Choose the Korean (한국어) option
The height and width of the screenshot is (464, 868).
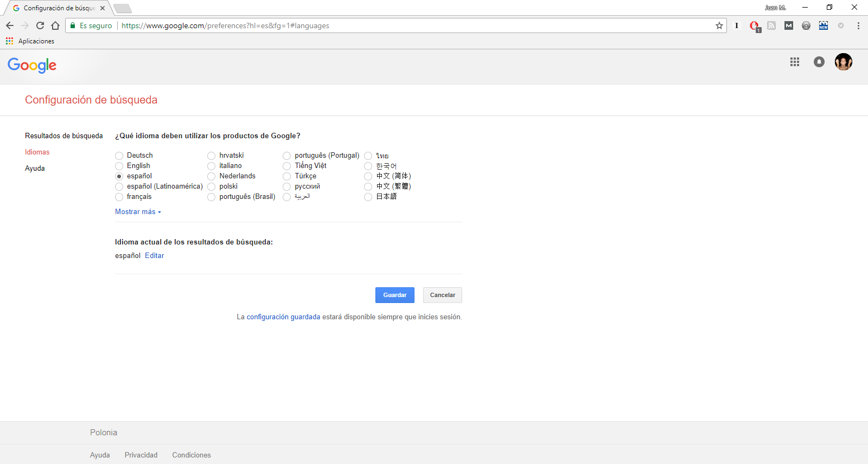click(x=368, y=166)
